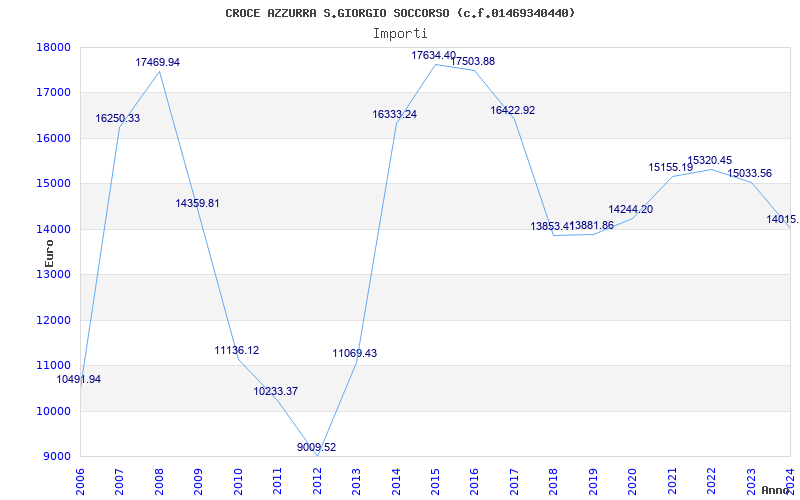Click the 13000 y-axis tick label

[x=53, y=274]
